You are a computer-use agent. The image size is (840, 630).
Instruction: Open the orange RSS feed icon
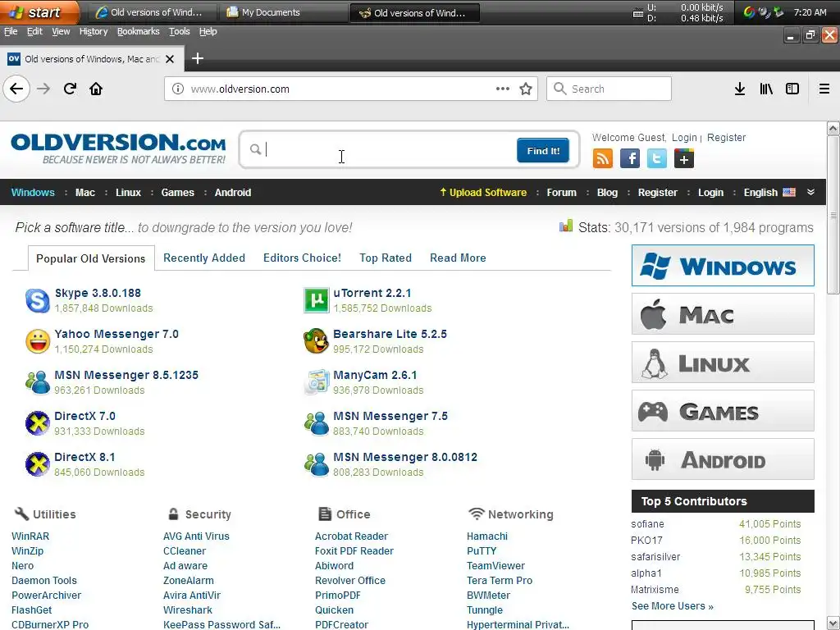point(603,158)
